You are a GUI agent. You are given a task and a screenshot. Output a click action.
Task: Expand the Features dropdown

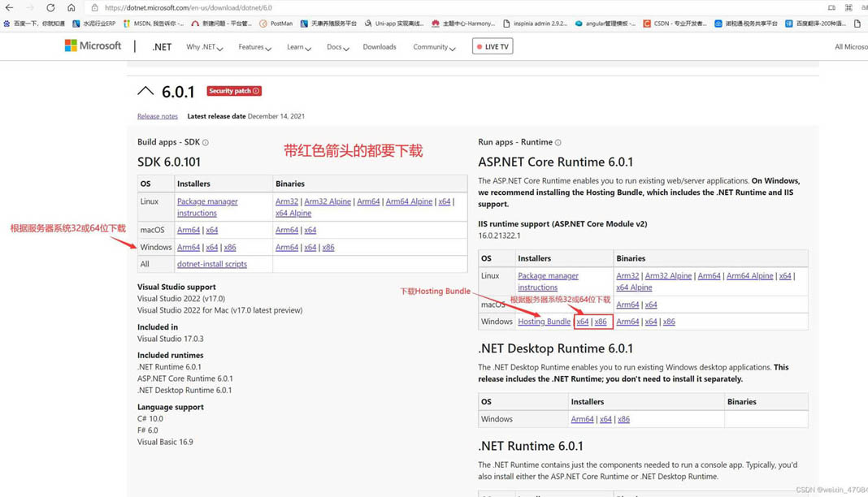click(254, 47)
